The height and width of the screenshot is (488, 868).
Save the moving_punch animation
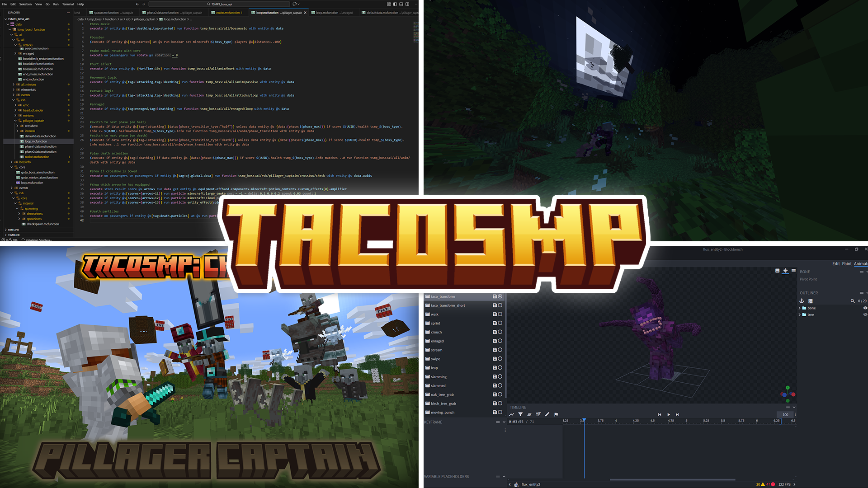pyautogui.click(x=495, y=412)
